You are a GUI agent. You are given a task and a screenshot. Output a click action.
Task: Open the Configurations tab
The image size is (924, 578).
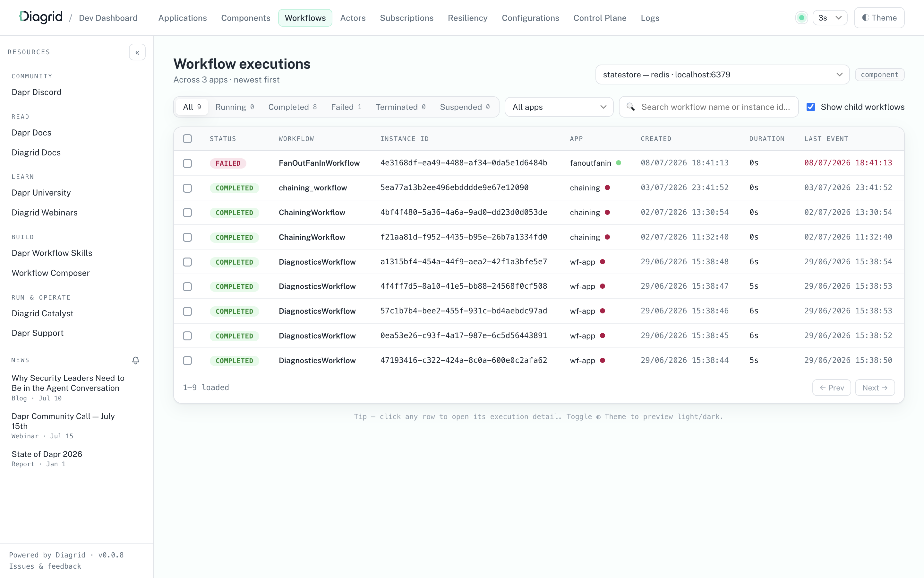pyautogui.click(x=530, y=18)
